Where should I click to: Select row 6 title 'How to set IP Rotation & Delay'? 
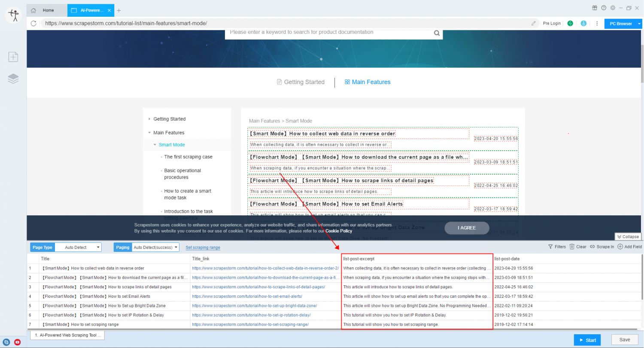point(115,315)
